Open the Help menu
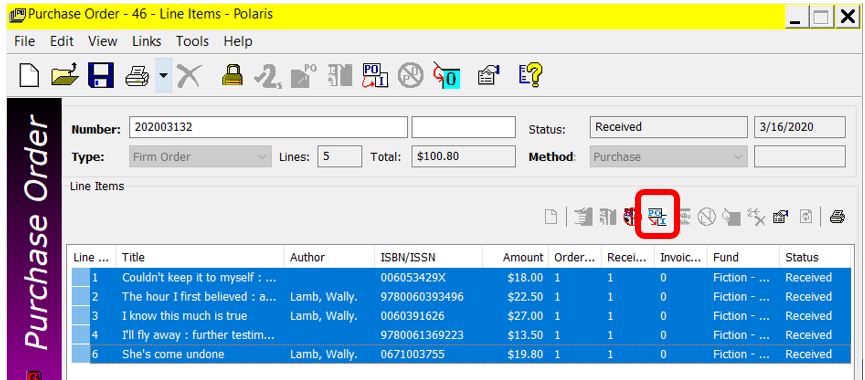The width and height of the screenshot is (865, 380). point(238,41)
